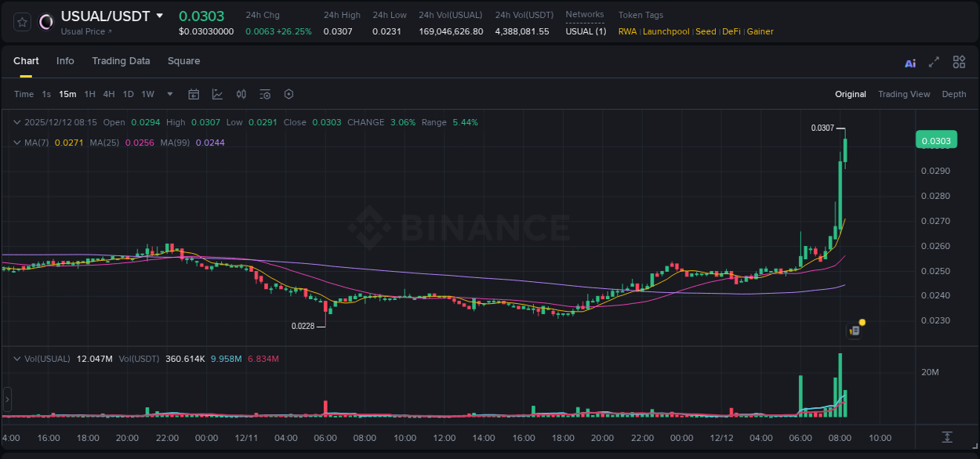Viewport: 980px width, 459px height.
Task: Open the chart widgets grid panel
Action: click(x=959, y=61)
